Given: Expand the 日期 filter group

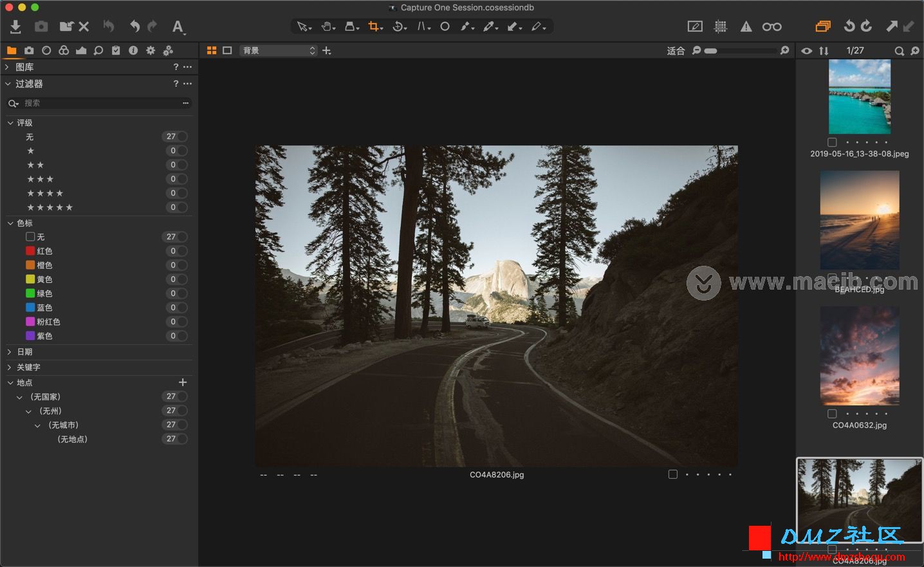Looking at the screenshot, I should pos(10,352).
